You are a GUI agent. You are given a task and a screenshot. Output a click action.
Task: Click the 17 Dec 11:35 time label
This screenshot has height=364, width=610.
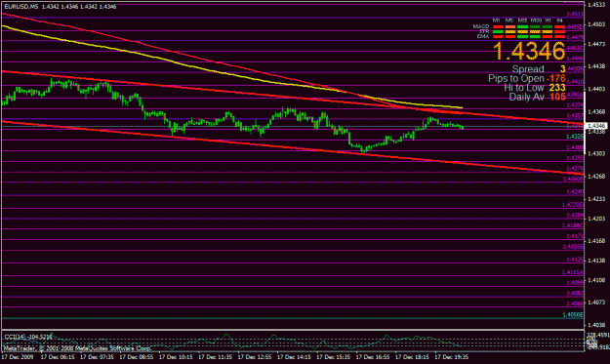215,356
